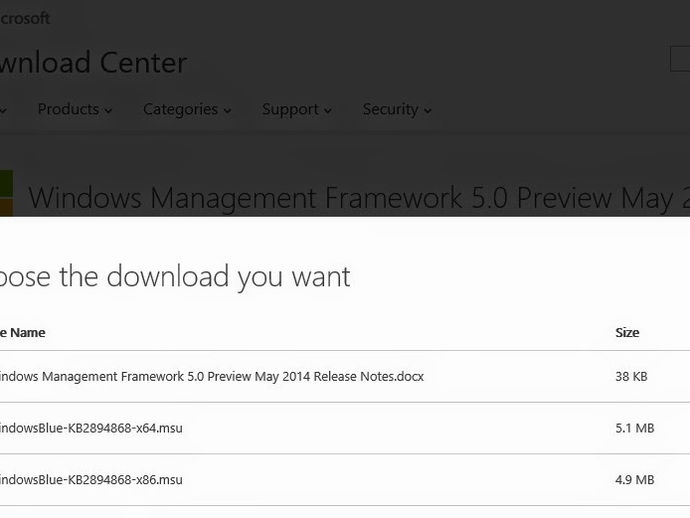Click the Windows Management Framework 5.0 Preview title

[359, 198]
